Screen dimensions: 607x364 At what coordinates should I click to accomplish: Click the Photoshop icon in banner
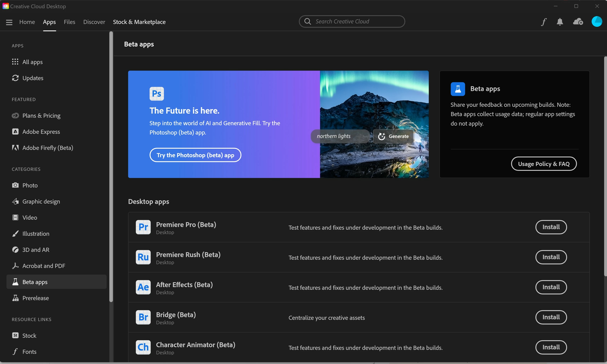(x=157, y=94)
